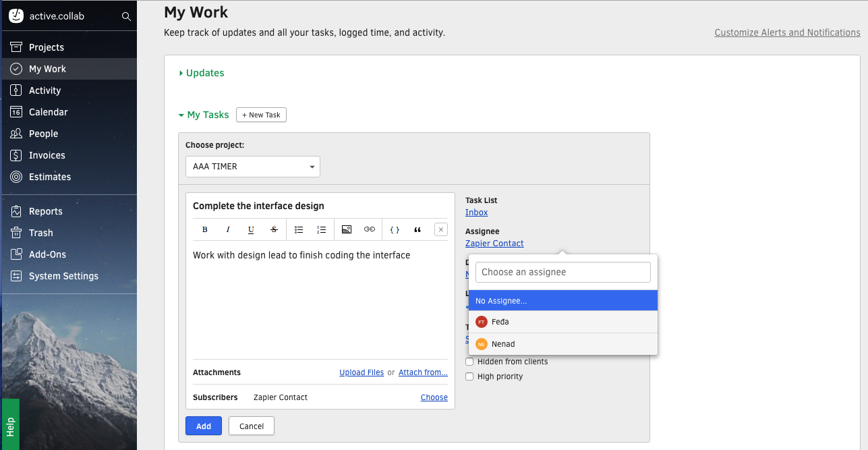This screenshot has width=868, height=450.
Task: Apply strikethrough formatting
Action: [x=274, y=229]
